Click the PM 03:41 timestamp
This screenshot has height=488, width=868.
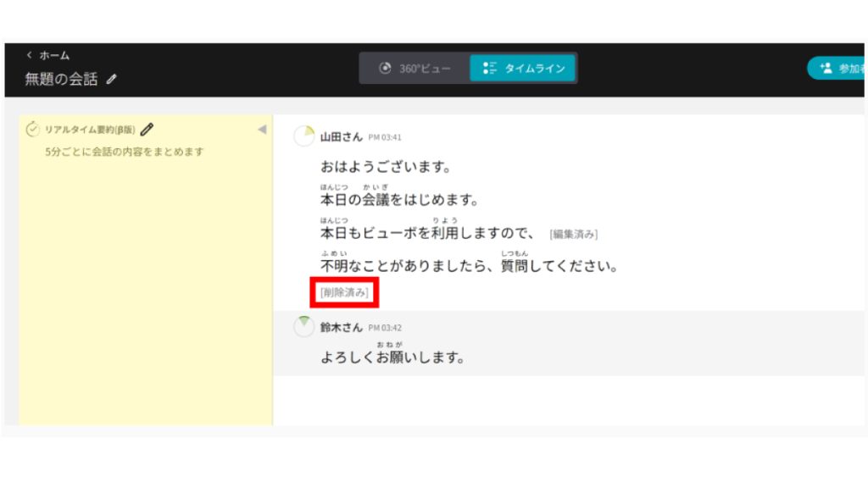(385, 137)
